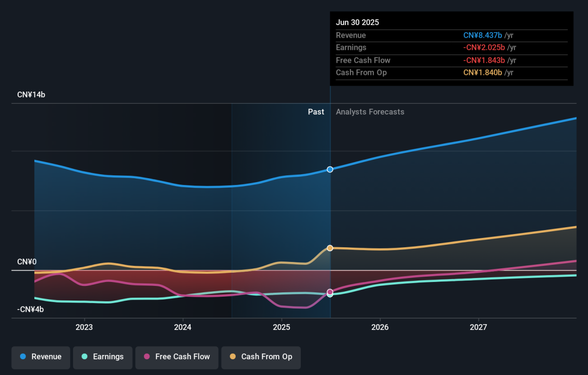Click the blue Revenue data point marker

pos(330,169)
